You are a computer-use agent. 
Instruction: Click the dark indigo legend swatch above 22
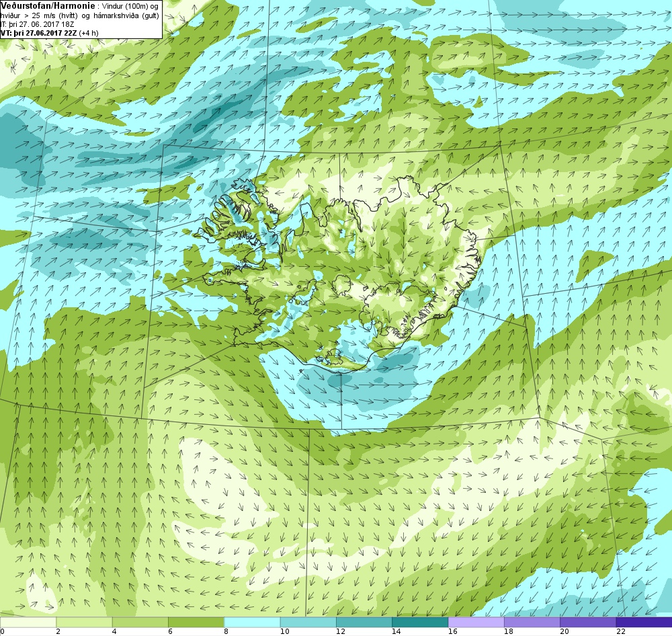coord(644,622)
